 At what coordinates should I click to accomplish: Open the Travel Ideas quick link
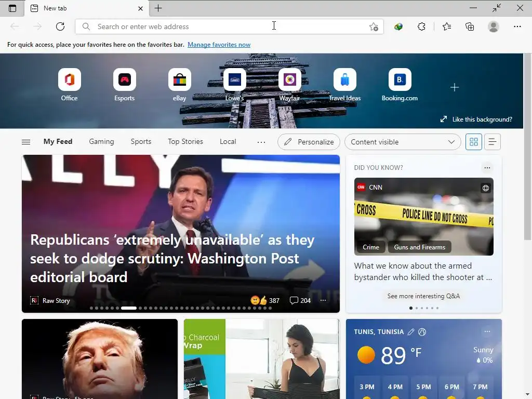coord(345,85)
